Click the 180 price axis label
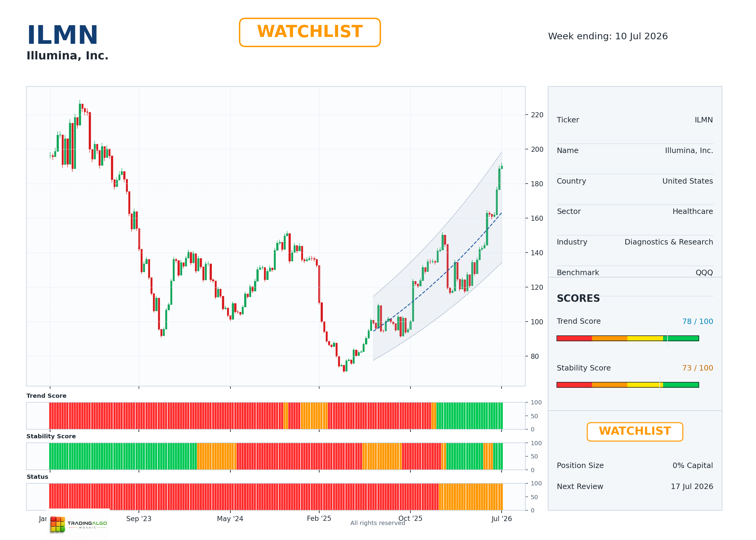 (537, 184)
